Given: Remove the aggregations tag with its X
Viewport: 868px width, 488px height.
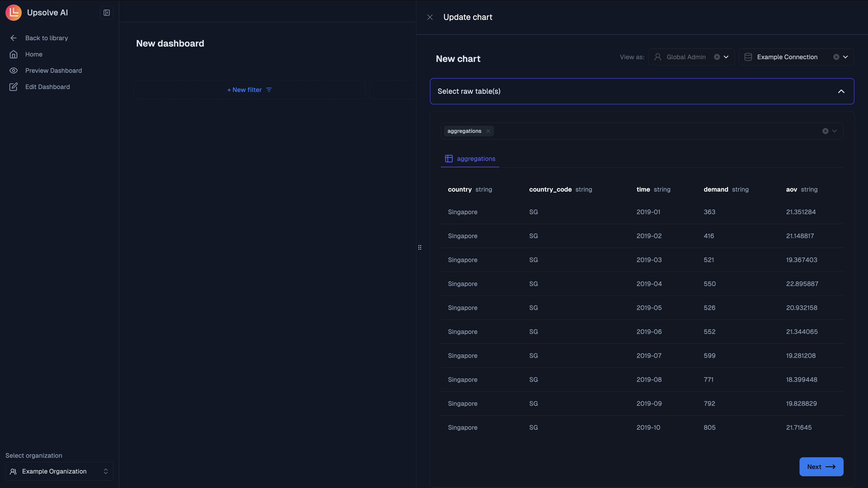Looking at the screenshot, I should click(x=488, y=131).
